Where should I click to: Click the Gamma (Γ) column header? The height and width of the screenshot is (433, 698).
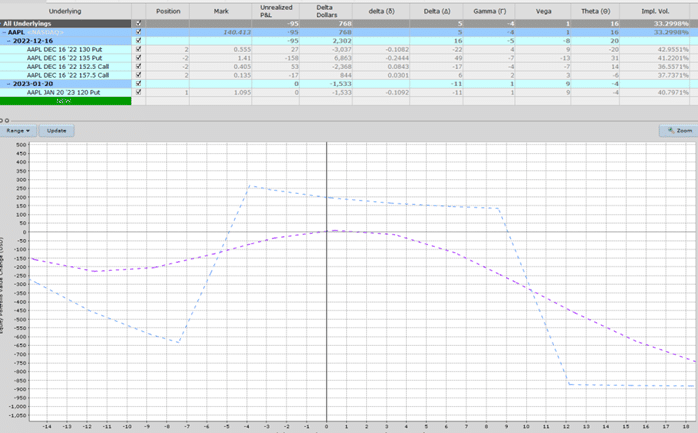[x=489, y=11]
